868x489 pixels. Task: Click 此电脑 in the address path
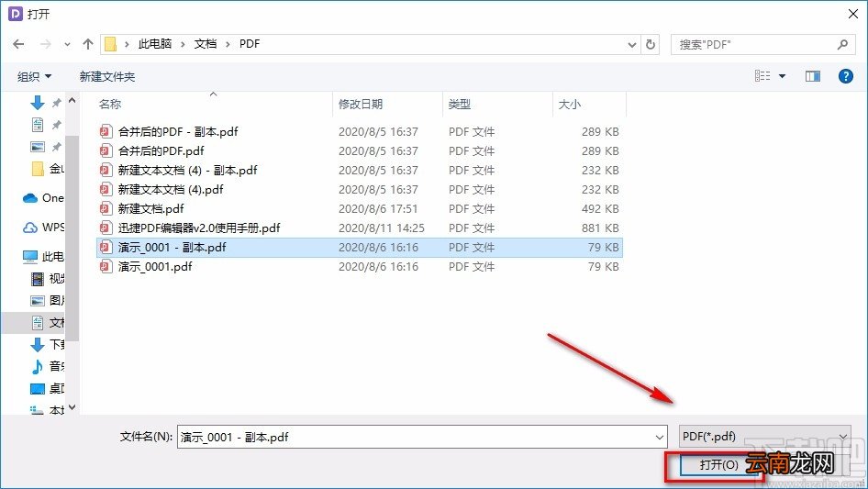[154, 44]
